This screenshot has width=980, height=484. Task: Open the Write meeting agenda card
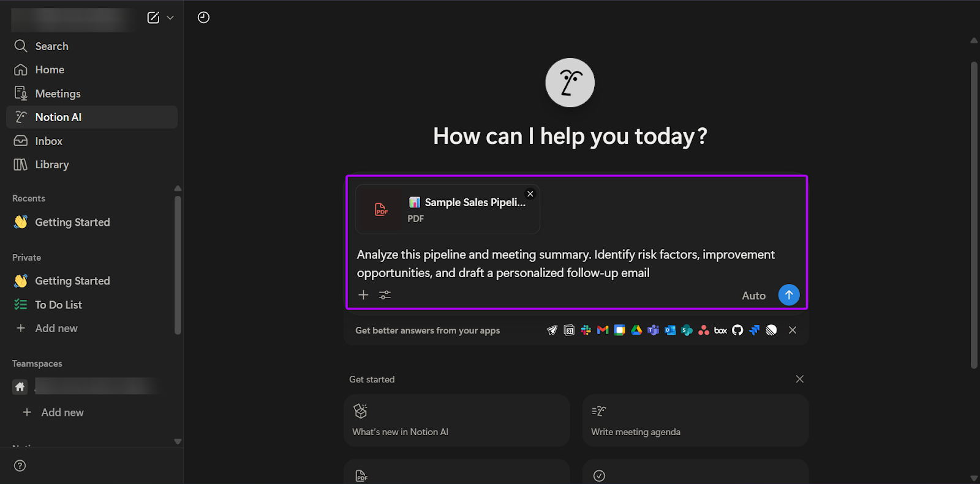[x=696, y=420]
